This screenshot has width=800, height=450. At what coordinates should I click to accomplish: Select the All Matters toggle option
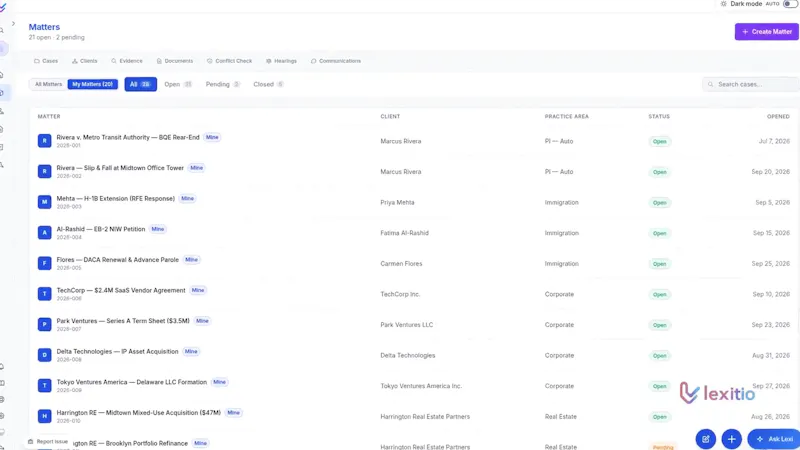pyautogui.click(x=48, y=84)
